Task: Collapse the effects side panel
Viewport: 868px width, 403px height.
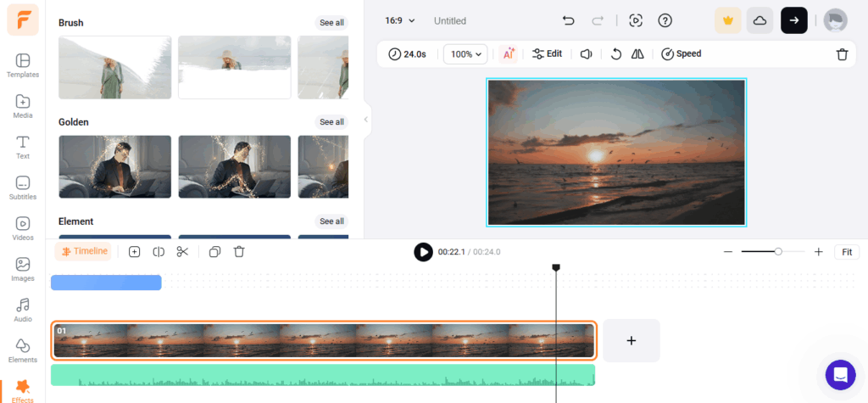Action: coord(365,119)
